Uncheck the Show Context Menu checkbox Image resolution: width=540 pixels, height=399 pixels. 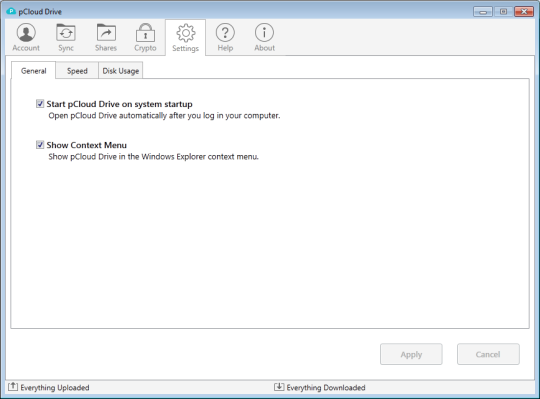coord(40,145)
